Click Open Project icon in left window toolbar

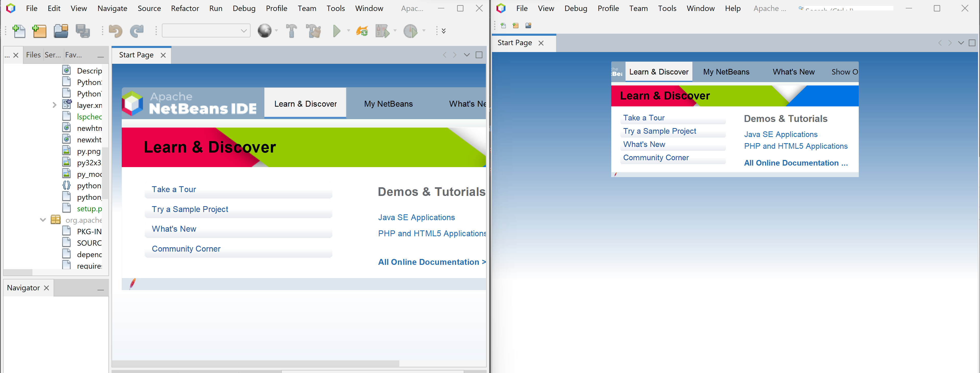click(61, 31)
